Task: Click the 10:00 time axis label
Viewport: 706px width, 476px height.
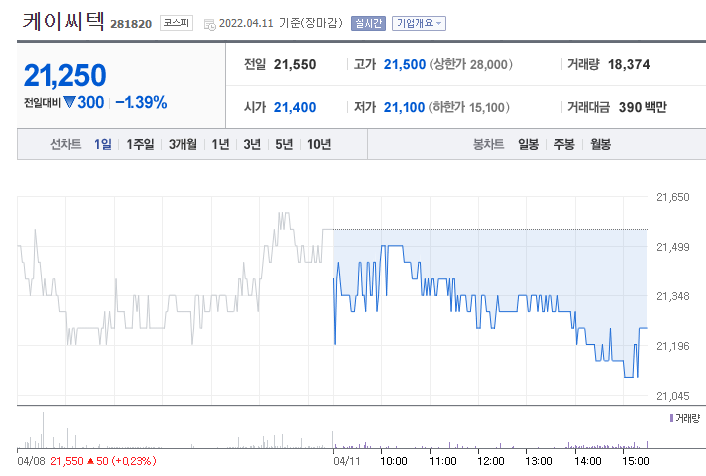Action: point(394,461)
